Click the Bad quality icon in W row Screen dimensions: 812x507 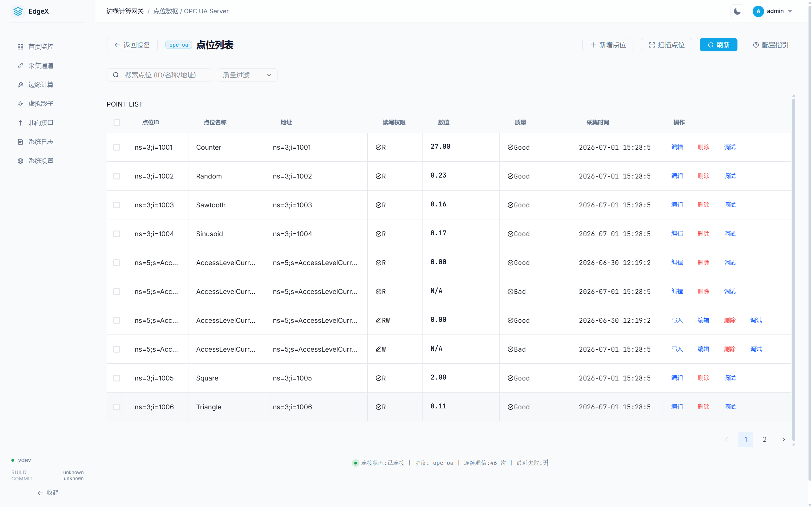[510, 349]
